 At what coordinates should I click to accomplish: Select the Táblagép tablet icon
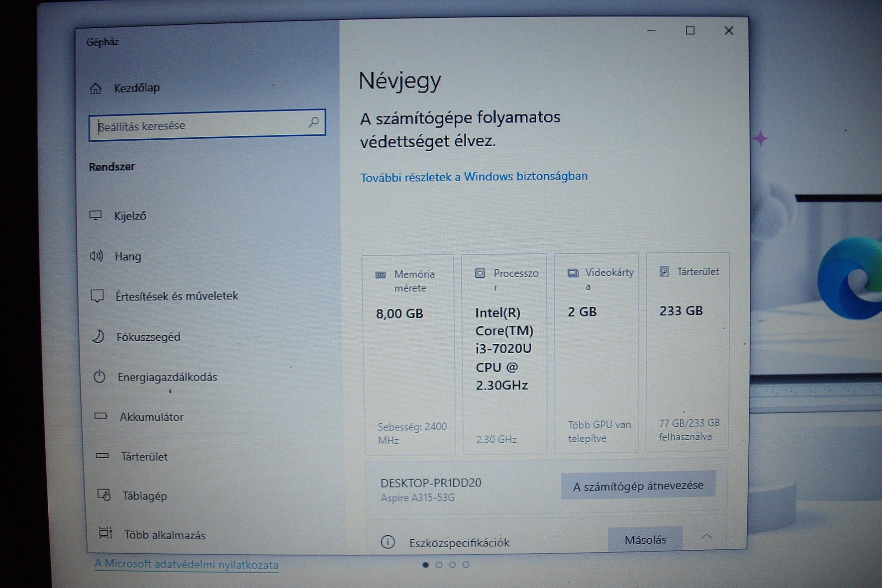tap(104, 495)
